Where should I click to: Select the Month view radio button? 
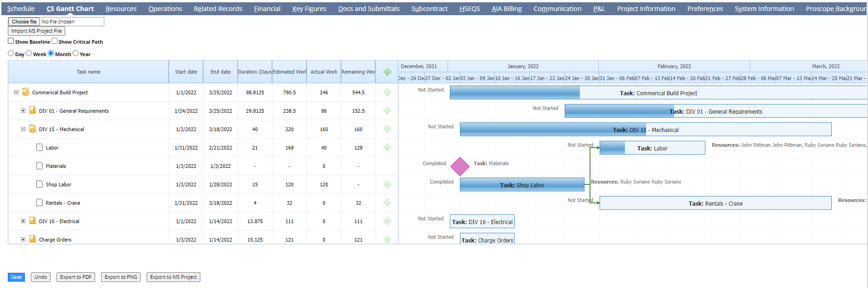51,53
